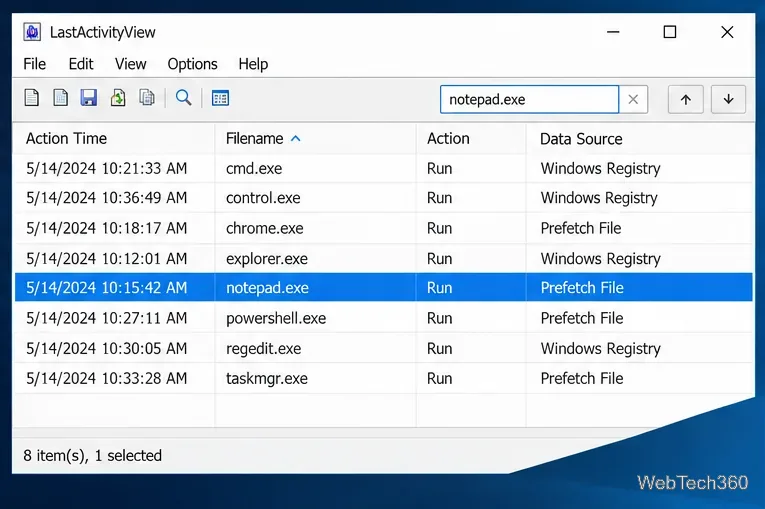Select the chrome.exe filename
Viewport: 765px width, 509px height.
pos(264,228)
